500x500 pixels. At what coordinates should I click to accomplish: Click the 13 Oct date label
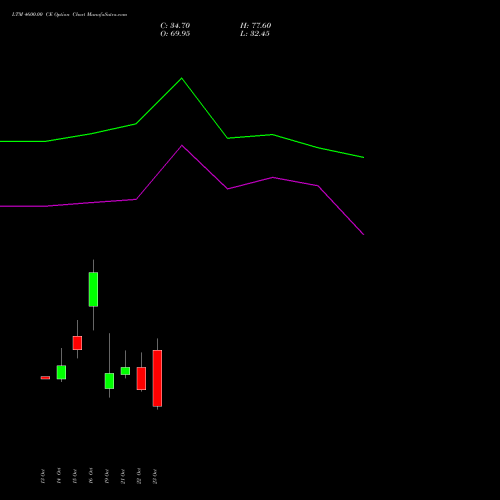point(42,476)
